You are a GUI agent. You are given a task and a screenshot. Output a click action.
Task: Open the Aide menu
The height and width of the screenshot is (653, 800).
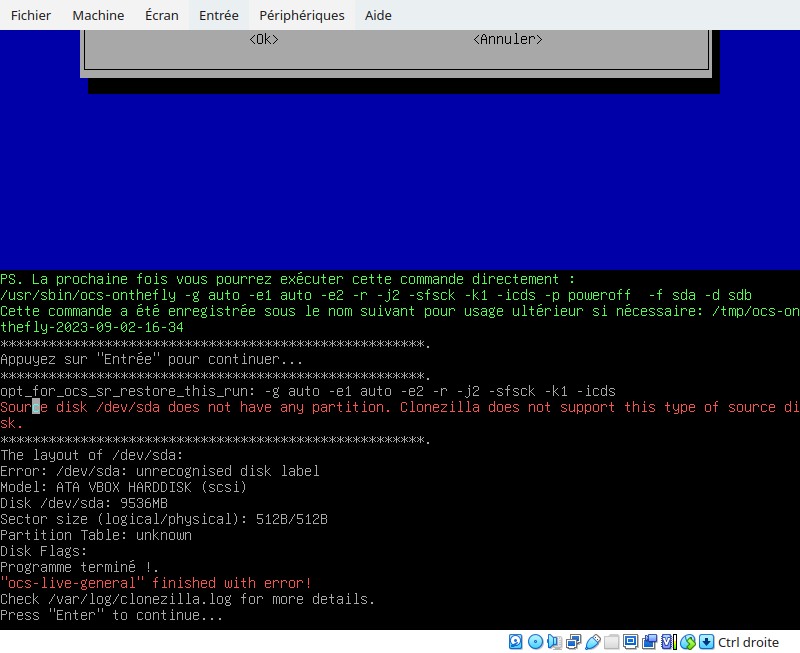(378, 15)
